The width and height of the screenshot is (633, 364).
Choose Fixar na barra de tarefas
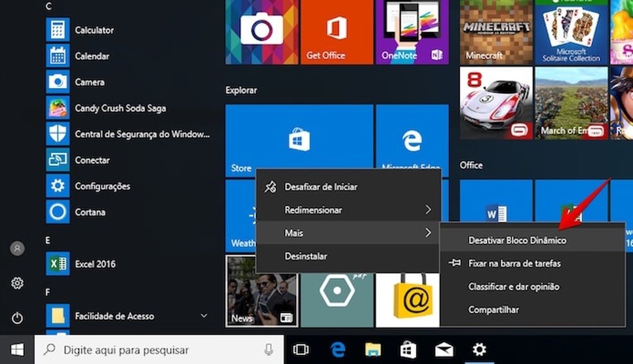514,264
